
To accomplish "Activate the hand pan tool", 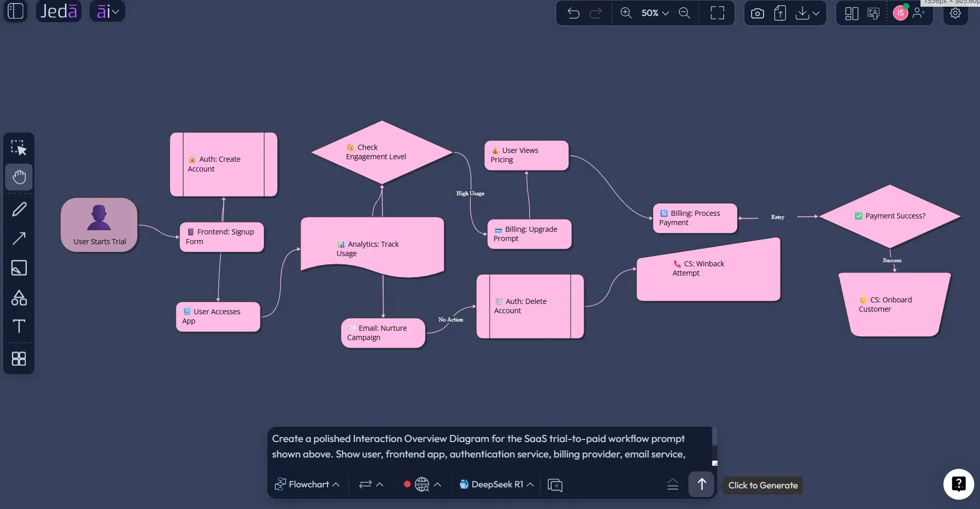I will click(x=19, y=177).
